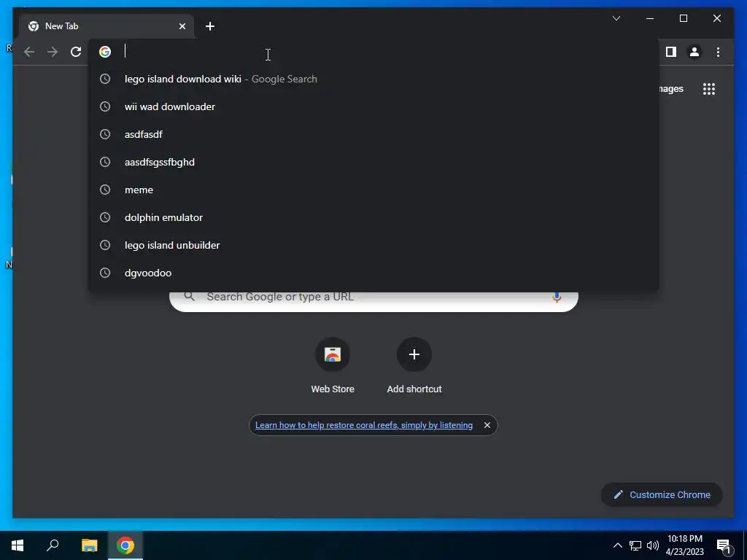Show hidden system tray icons

[x=617, y=545]
